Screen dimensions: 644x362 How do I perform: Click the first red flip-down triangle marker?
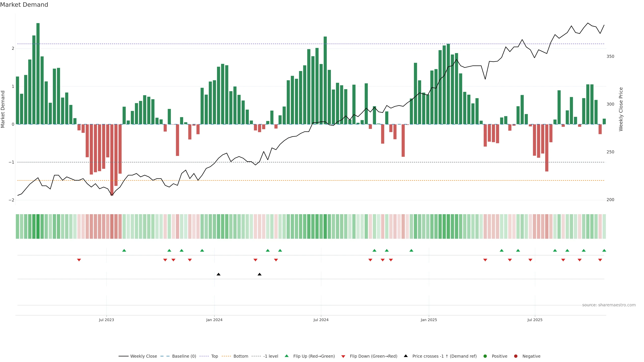[79, 260]
